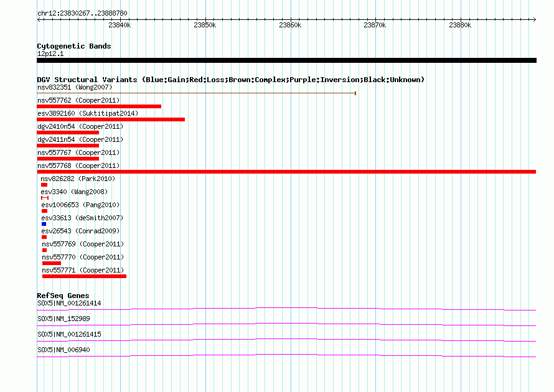The width and height of the screenshot is (554, 392).
Task: Open variant esv3340 (Wang2008) label
Action: [x=74, y=192]
